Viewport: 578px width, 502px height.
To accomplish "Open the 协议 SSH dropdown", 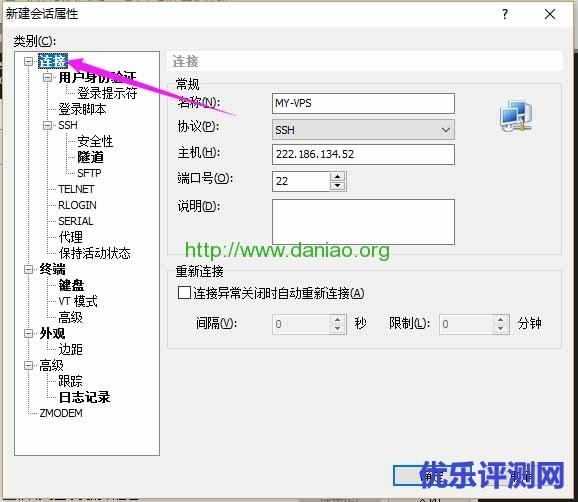I will coord(363,129).
